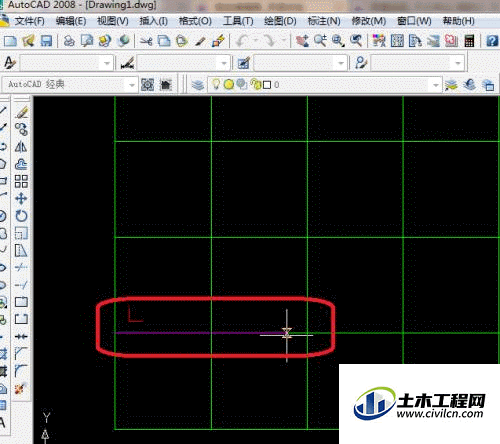Toggle layer 0 lock icon
Viewport: 500px width, 444px height.
pos(256,85)
